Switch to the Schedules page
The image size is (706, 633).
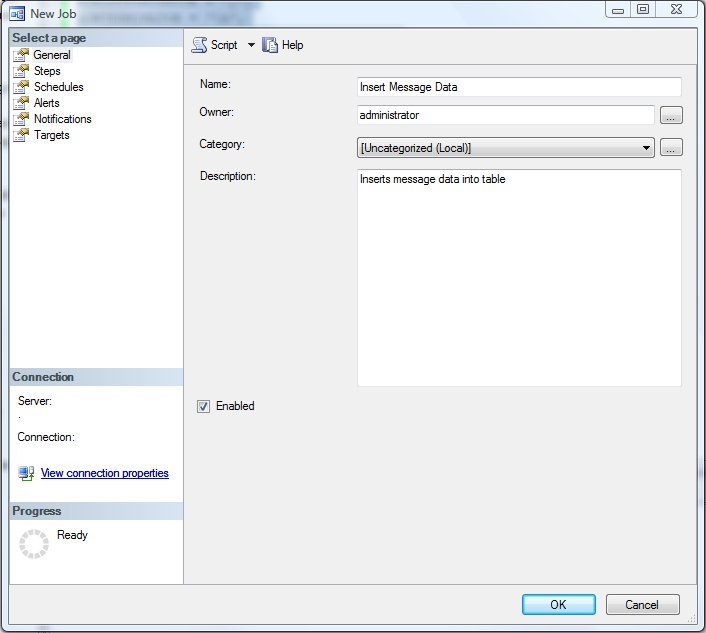click(58, 87)
